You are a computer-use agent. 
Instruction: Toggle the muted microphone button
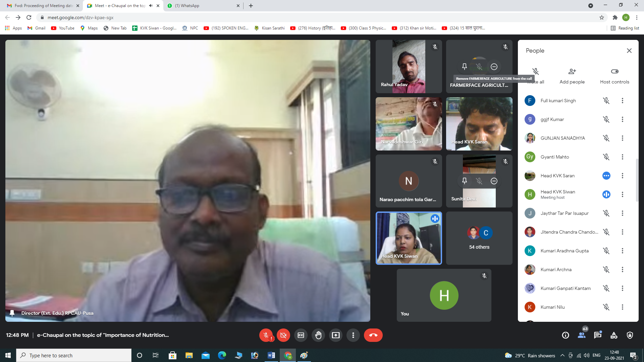(266, 335)
